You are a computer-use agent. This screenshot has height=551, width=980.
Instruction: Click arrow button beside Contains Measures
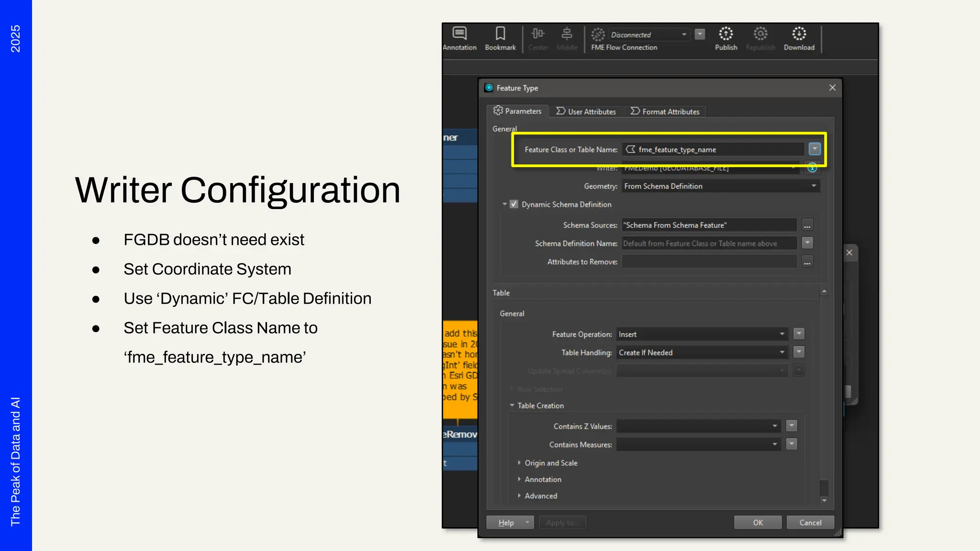click(x=791, y=443)
